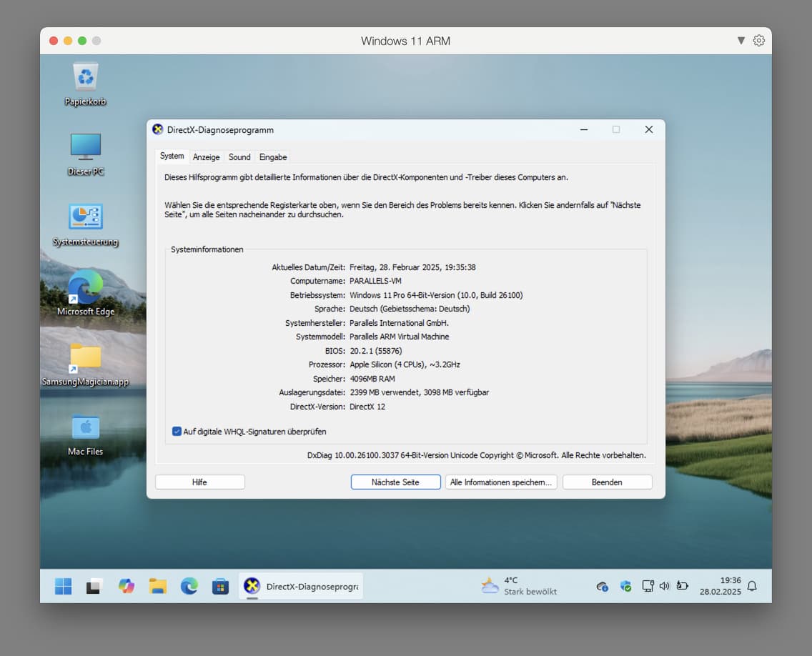
Task: Click the gray fourth macOS window button
Action: 96,41
